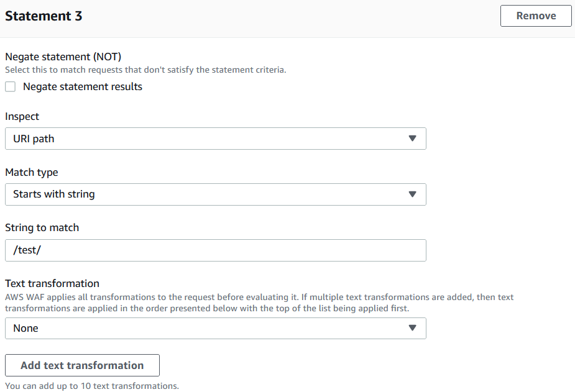Click the 'Statement 3' heading
The height and width of the screenshot is (392, 575).
pyautogui.click(x=44, y=16)
